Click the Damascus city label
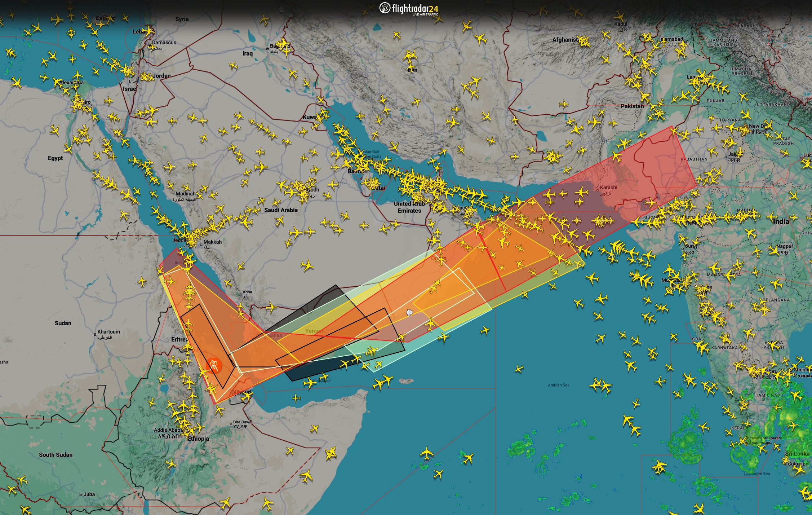 pyautogui.click(x=164, y=43)
